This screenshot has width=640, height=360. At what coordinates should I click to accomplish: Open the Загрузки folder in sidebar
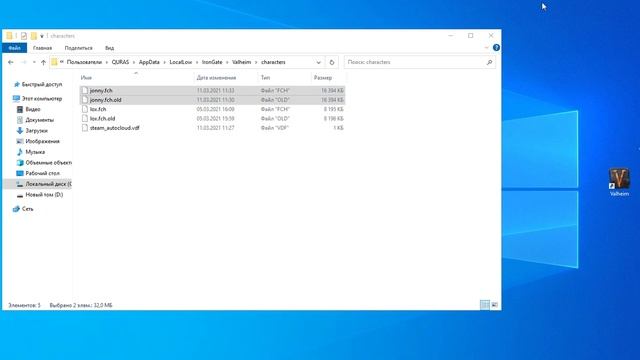coord(36,131)
